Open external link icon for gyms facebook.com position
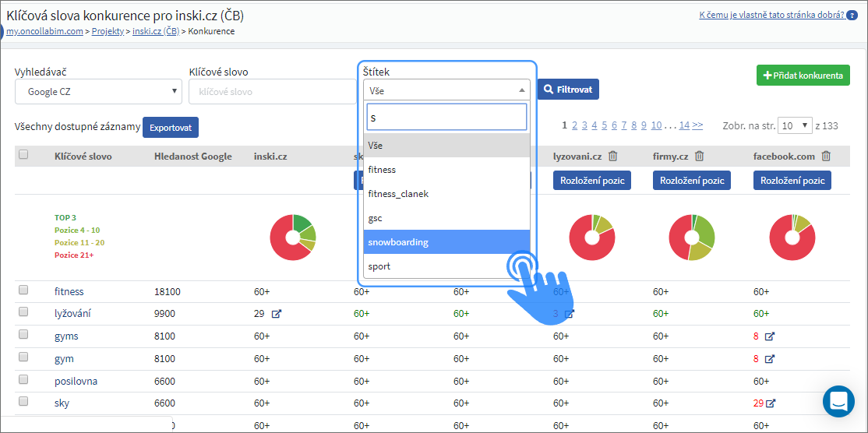868x433 pixels. click(770, 336)
